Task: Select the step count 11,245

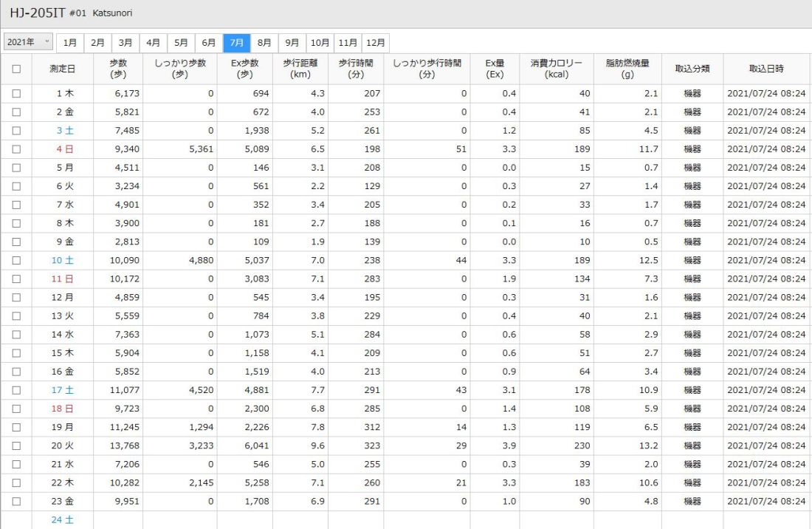Action: (124, 428)
